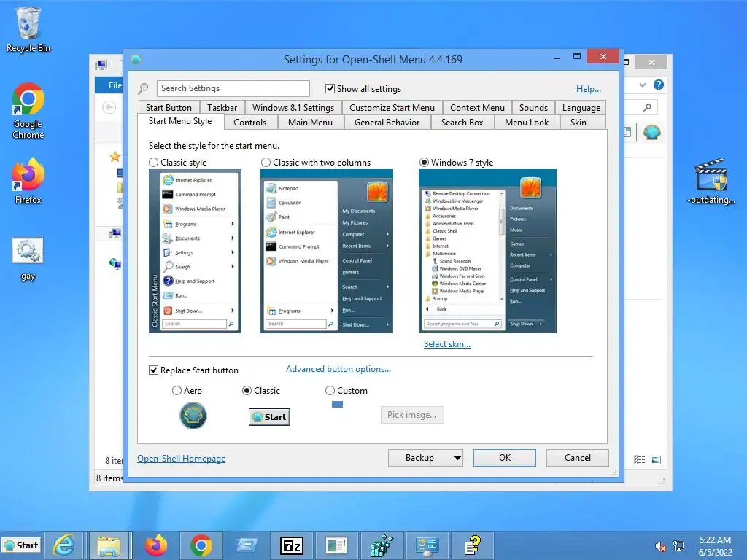The width and height of the screenshot is (747, 560).
Task: Click the small blue Custom button image
Action: coord(337,404)
